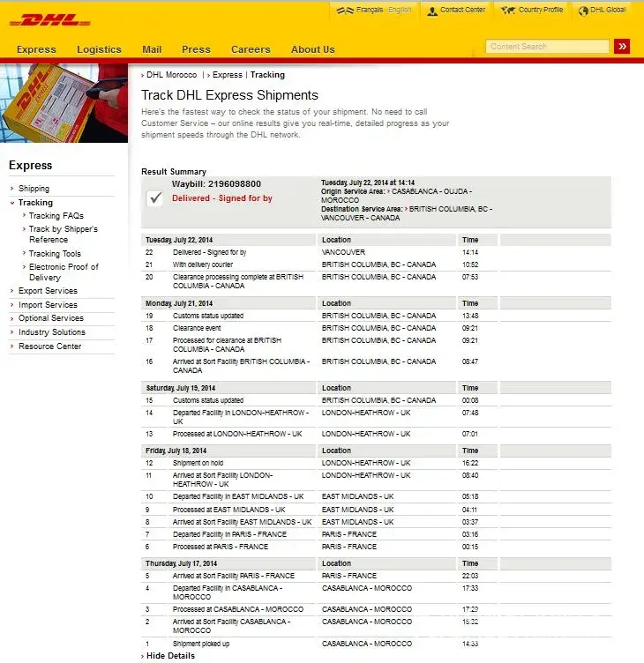Expand the Shipping sidebar item
This screenshot has width=644, height=663.
click(x=34, y=189)
